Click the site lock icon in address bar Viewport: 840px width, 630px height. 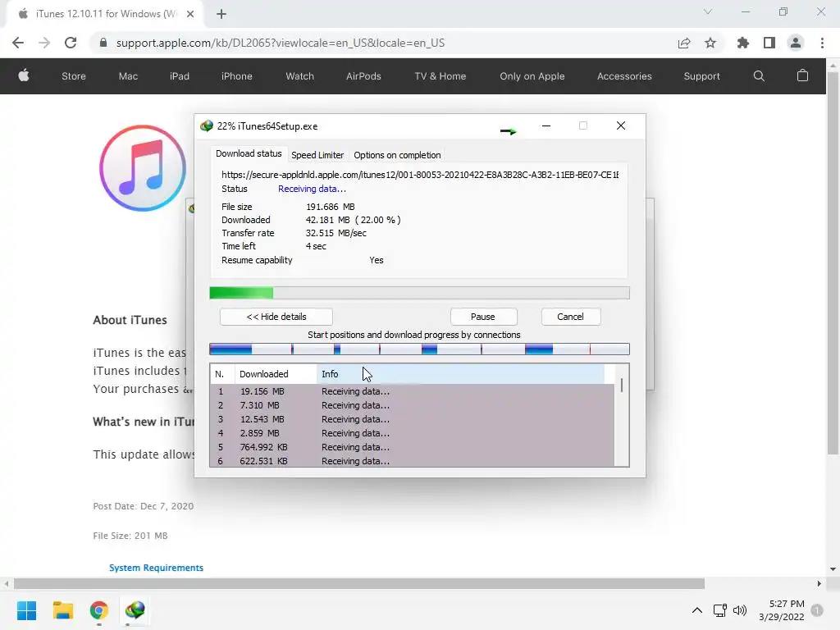103,43
